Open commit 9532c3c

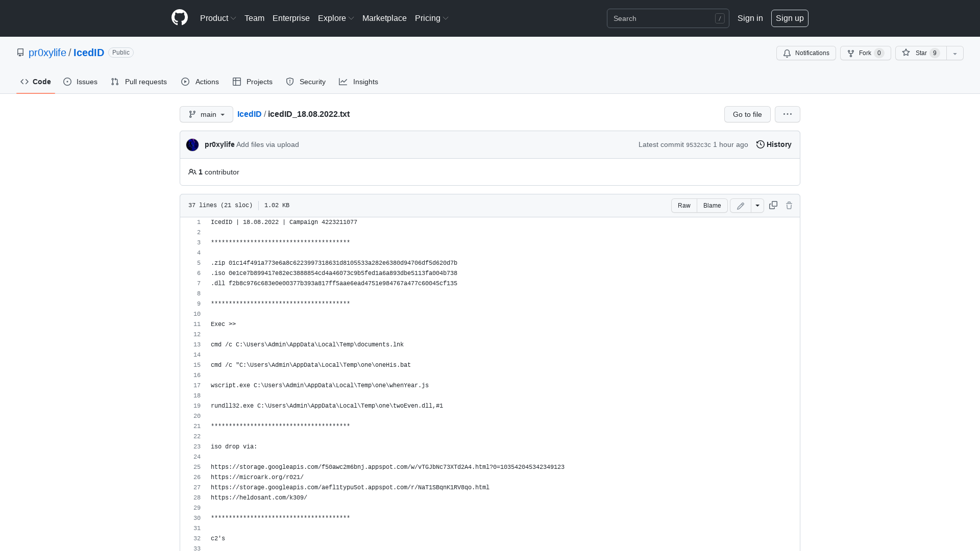tap(698, 144)
